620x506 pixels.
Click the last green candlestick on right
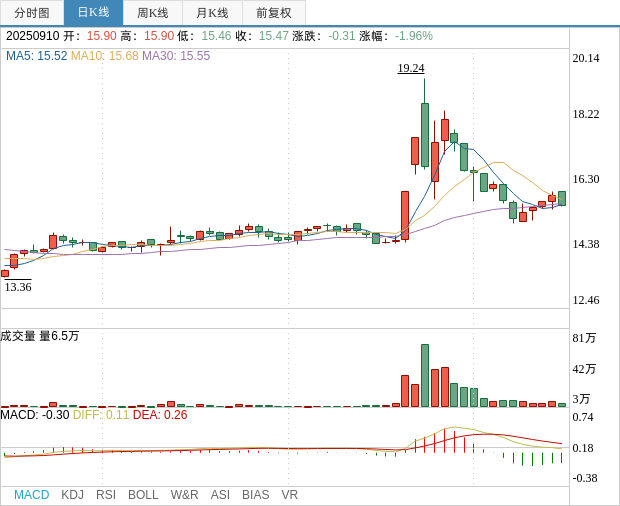[x=562, y=198]
